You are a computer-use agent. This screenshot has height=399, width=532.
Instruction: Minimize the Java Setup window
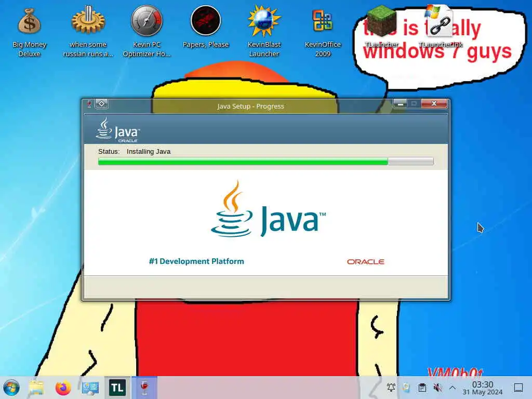click(400, 103)
